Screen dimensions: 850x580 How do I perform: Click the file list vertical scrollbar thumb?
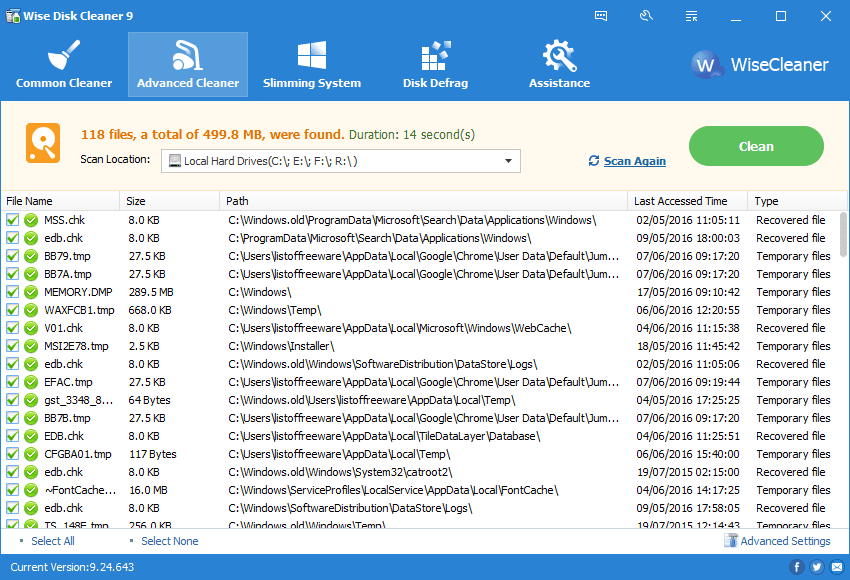[843, 234]
